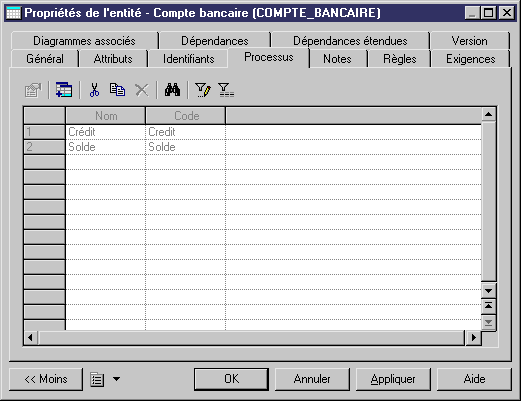Open the dialog menu list icon
The width and height of the screenshot is (521, 401).
click(97, 379)
